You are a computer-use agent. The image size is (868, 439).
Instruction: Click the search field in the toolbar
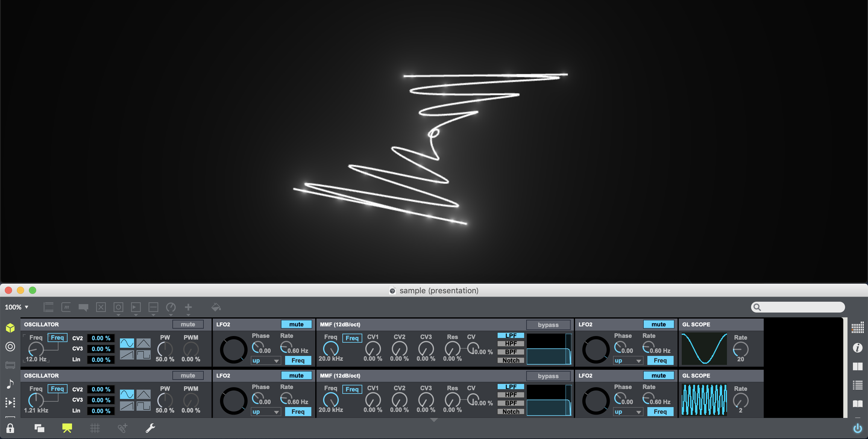(x=797, y=307)
